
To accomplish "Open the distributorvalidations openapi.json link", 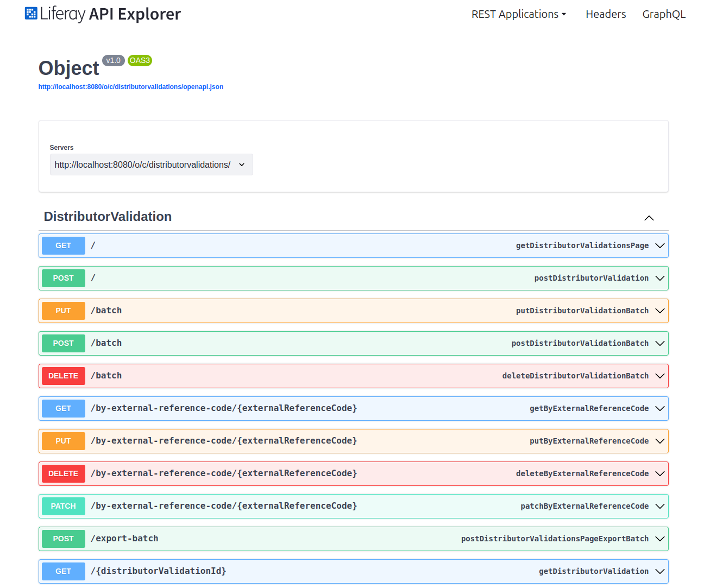I will pyautogui.click(x=131, y=87).
